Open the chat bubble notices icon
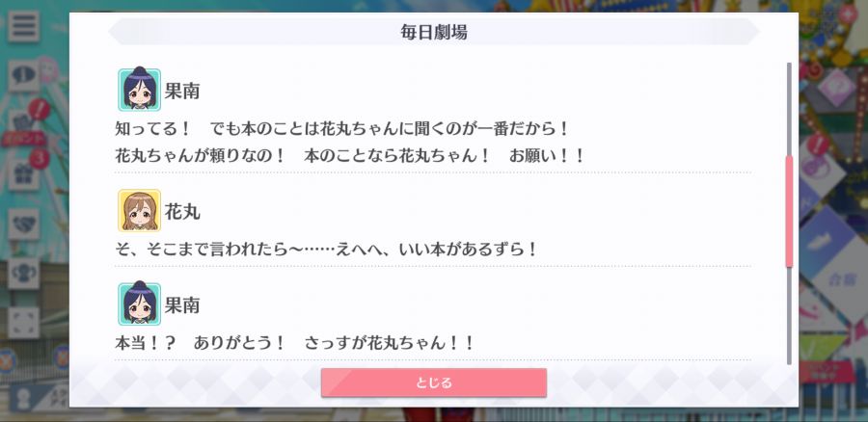Screen dimensions: 868x422 (x=23, y=76)
